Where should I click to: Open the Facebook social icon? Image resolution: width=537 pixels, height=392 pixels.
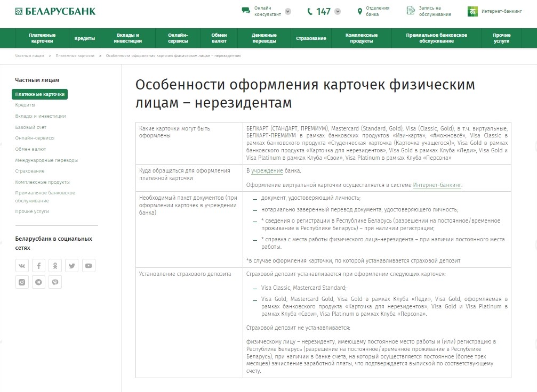pos(39,265)
